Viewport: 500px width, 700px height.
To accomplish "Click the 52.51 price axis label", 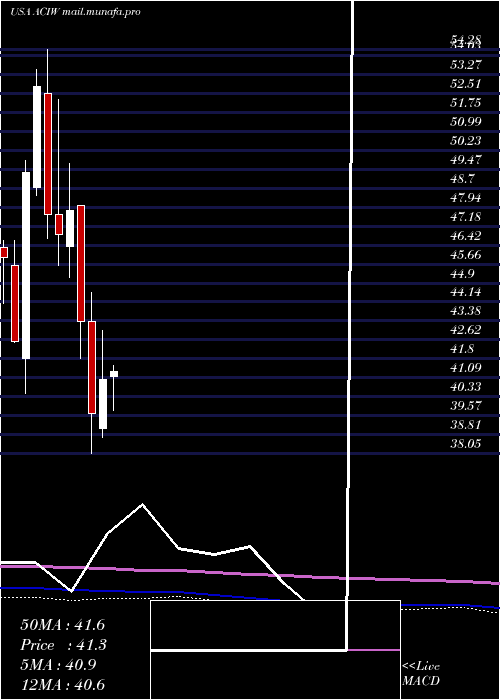I will [x=466, y=83].
